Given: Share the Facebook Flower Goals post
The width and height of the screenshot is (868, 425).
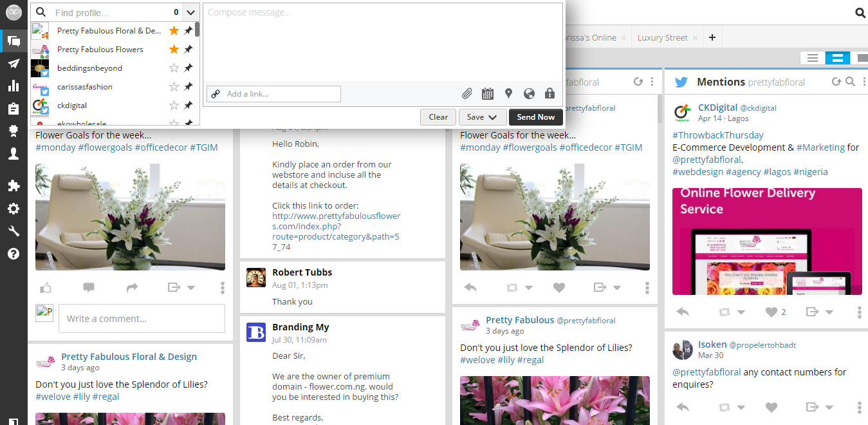Looking at the screenshot, I should coord(132,287).
